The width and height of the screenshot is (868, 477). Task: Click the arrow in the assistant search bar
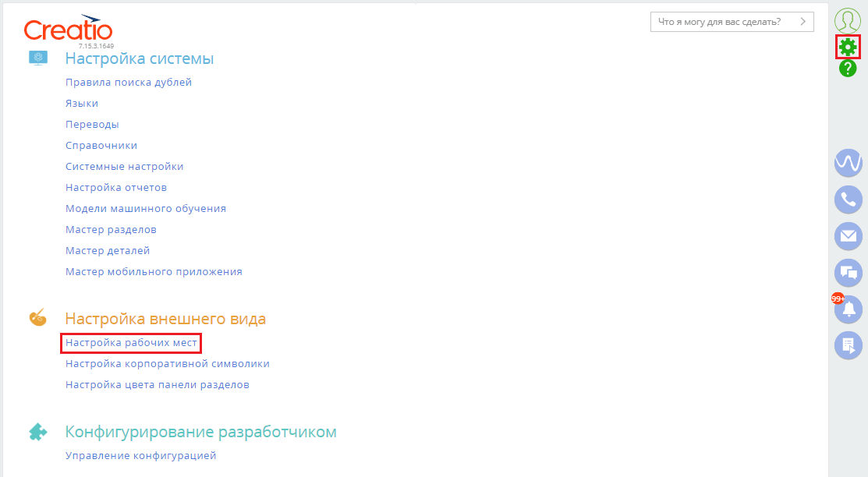tap(803, 21)
